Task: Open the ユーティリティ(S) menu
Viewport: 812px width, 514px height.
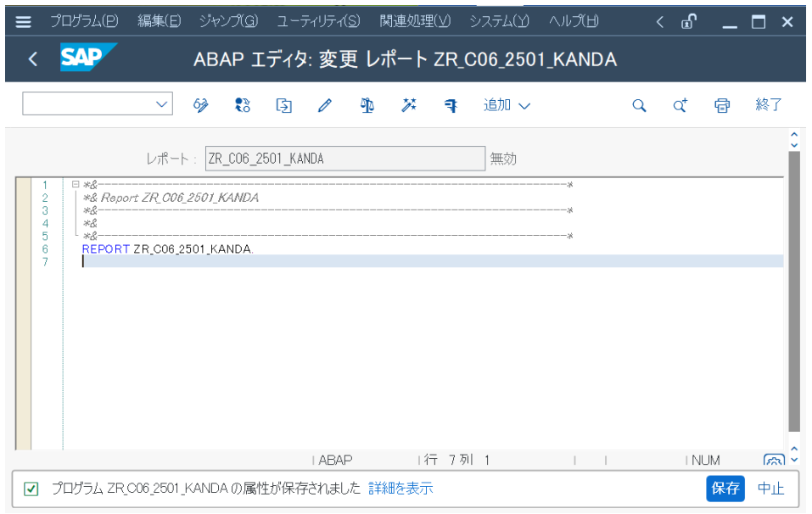Action: [x=318, y=21]
